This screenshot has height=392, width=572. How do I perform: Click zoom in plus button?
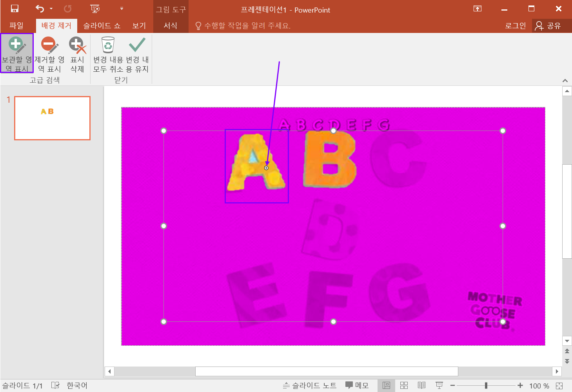(x=520, y=386)
